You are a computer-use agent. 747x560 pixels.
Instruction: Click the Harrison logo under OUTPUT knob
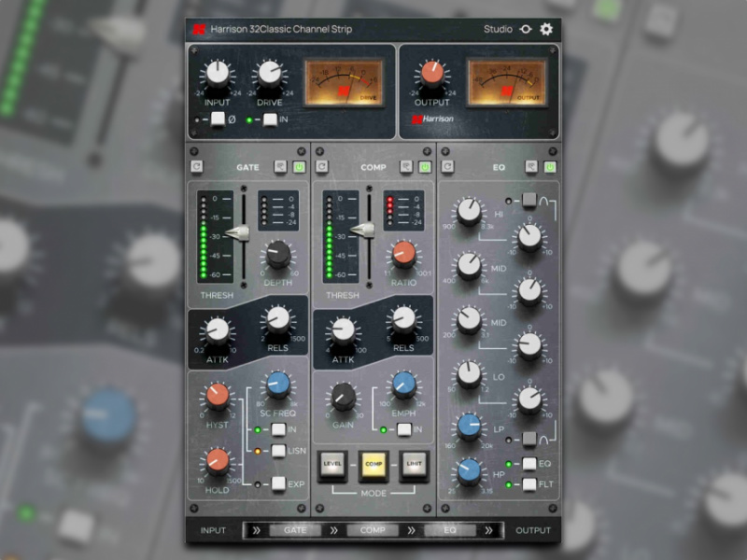(x=432, y=119)
